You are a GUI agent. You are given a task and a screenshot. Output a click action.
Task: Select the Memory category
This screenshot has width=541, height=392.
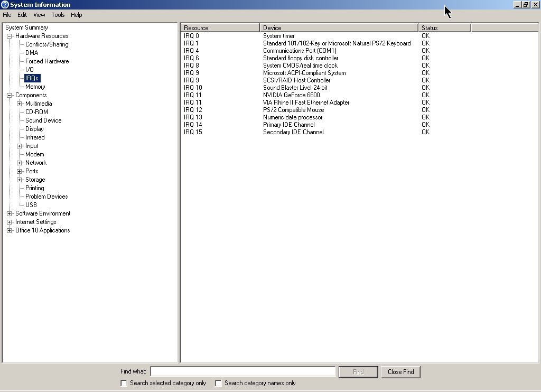[x=35, y=87]
